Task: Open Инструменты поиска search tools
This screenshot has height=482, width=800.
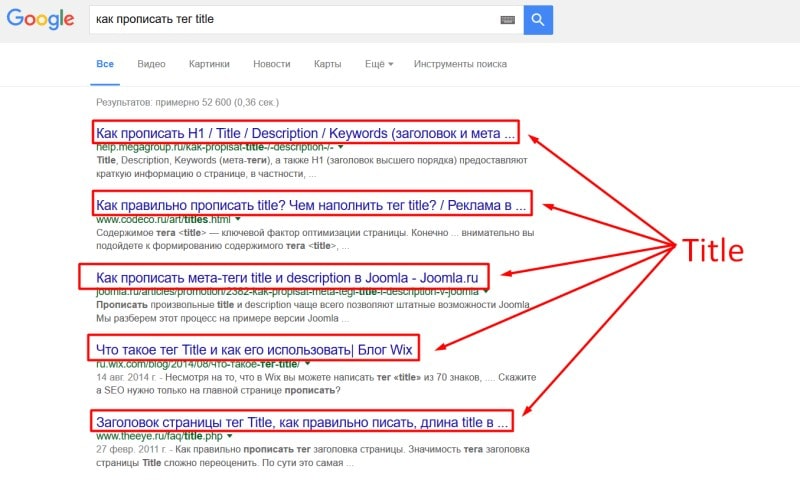Action: 461,64
